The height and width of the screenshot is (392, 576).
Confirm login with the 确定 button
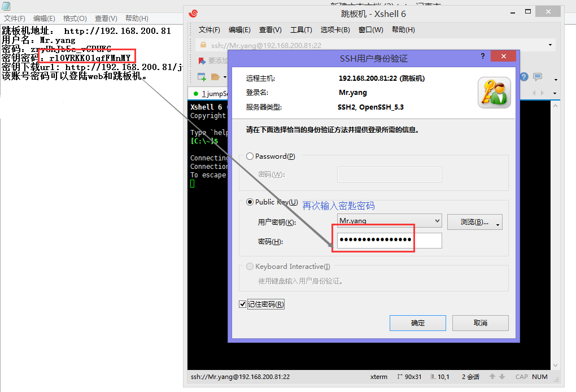click(x=418, y=323)
